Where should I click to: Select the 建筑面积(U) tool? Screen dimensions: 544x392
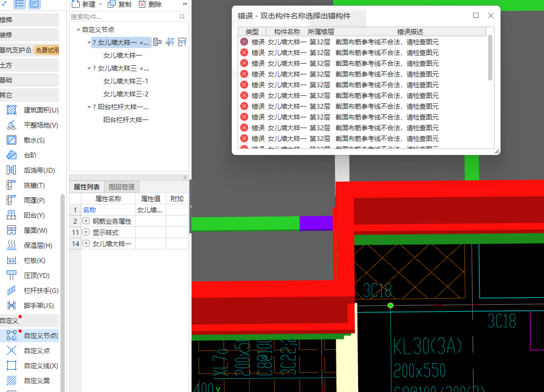pos(32,110)
